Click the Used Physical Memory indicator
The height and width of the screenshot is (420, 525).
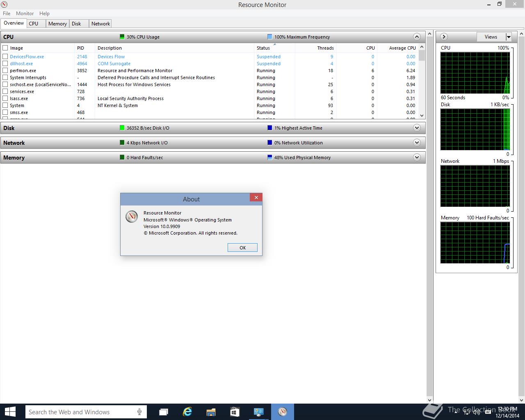point(269,157)
